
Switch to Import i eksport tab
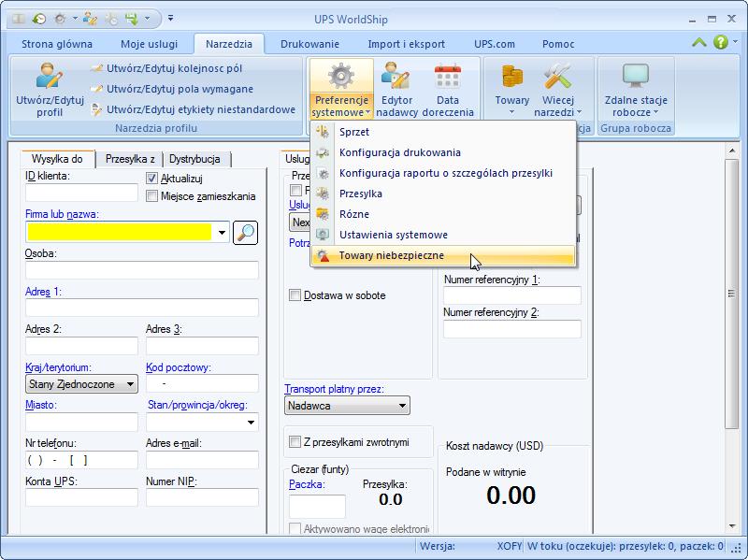(406, 44)
